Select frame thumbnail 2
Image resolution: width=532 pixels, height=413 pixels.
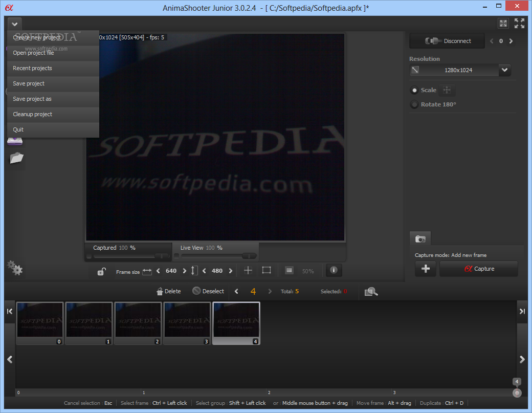pyautogui.click(x=138, y=323)
